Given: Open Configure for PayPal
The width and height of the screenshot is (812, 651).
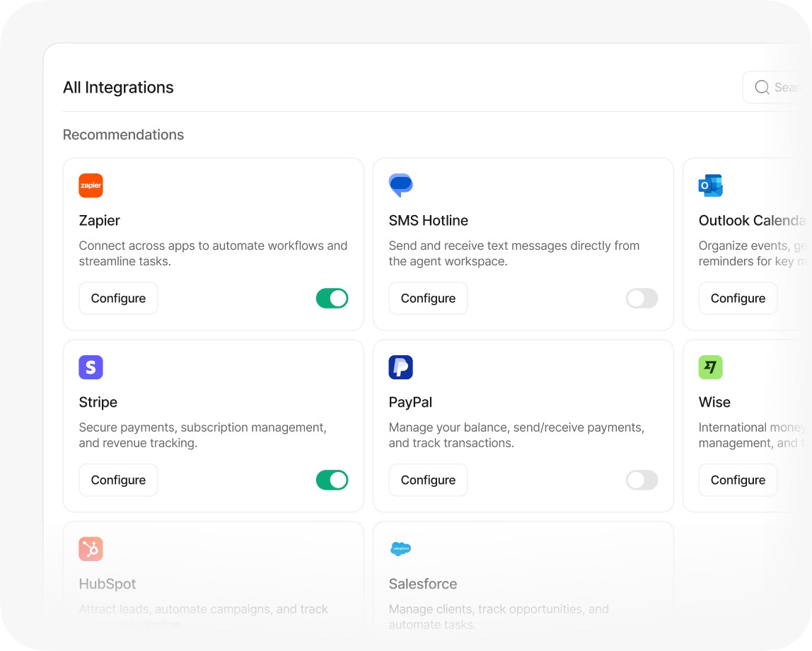Looking at the screenshot, I should tap(428, 480).
